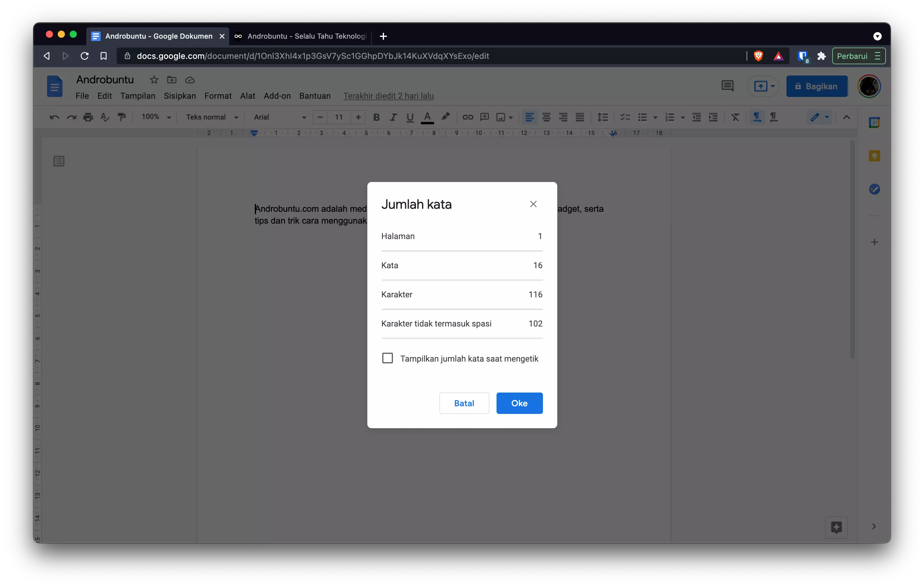
Task: Apply center alignment
Action: tap(547, 117)
